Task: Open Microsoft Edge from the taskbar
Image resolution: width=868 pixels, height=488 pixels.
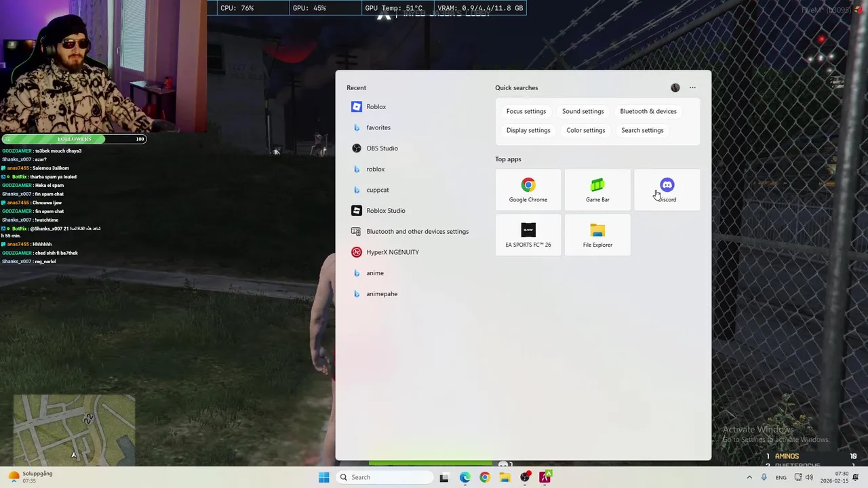Action: coord(465,477)
